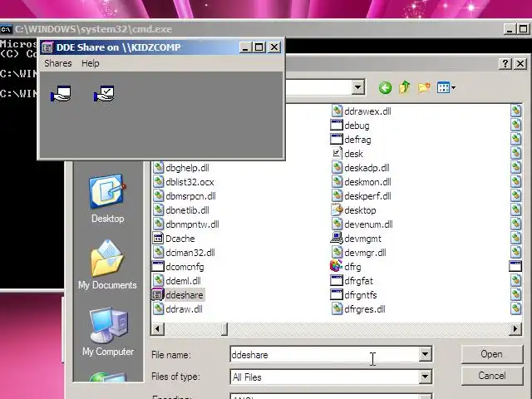Click the Open button
The width and height of the screenshot is (532, 399).
coord(491,354)
